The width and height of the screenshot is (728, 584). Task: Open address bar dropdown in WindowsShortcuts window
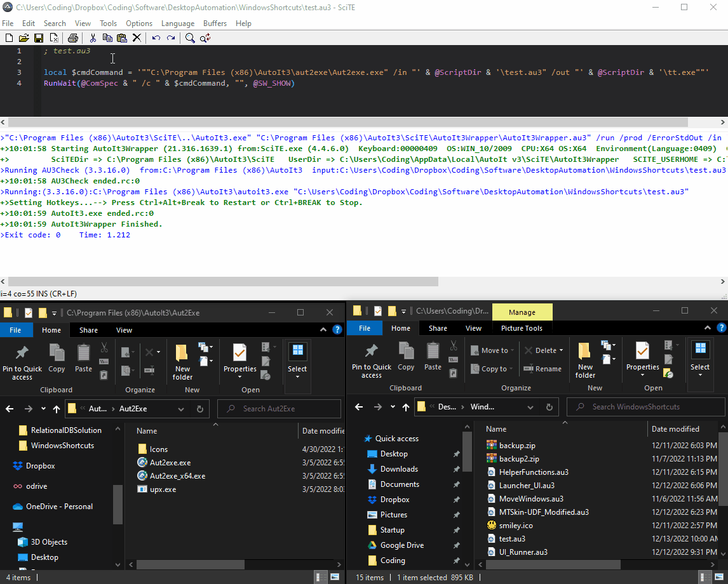pyautogui.click(x=530, y=408)
